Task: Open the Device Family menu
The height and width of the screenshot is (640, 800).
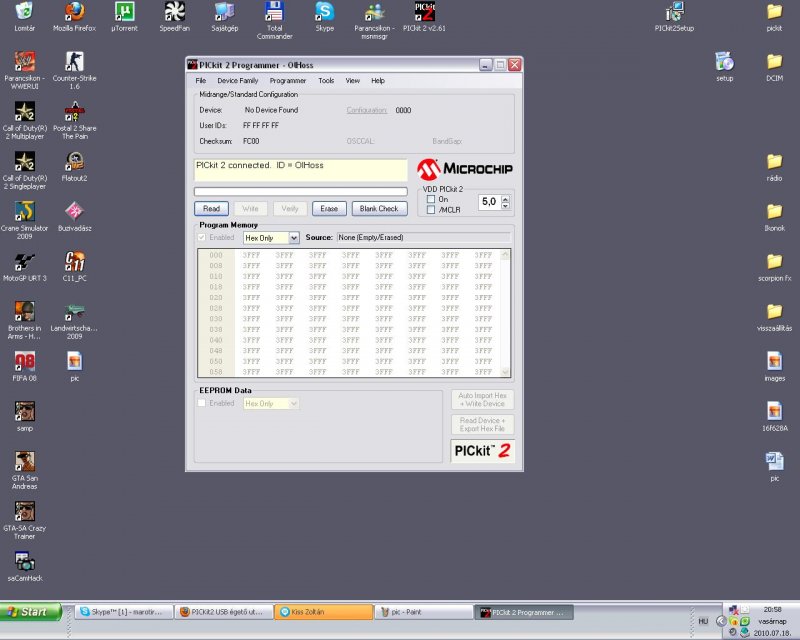Action: pyautogui.click(x=238, y=81)
